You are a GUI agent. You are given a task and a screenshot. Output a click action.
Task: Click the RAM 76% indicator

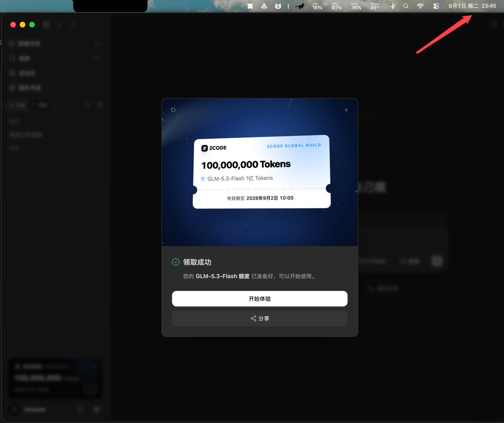[356, 6]
